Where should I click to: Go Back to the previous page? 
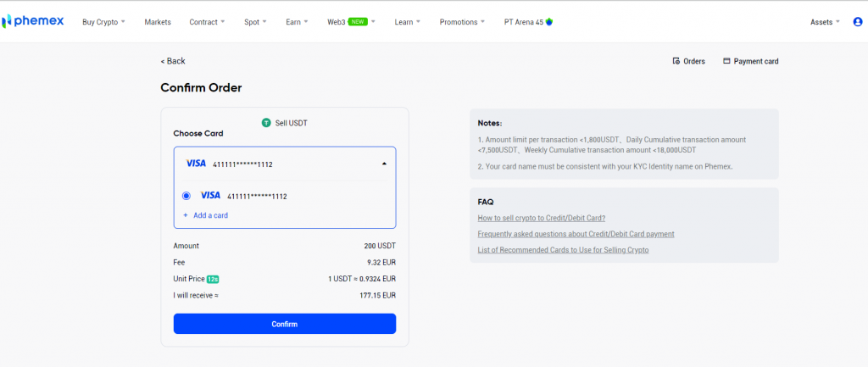pos(173,61)
